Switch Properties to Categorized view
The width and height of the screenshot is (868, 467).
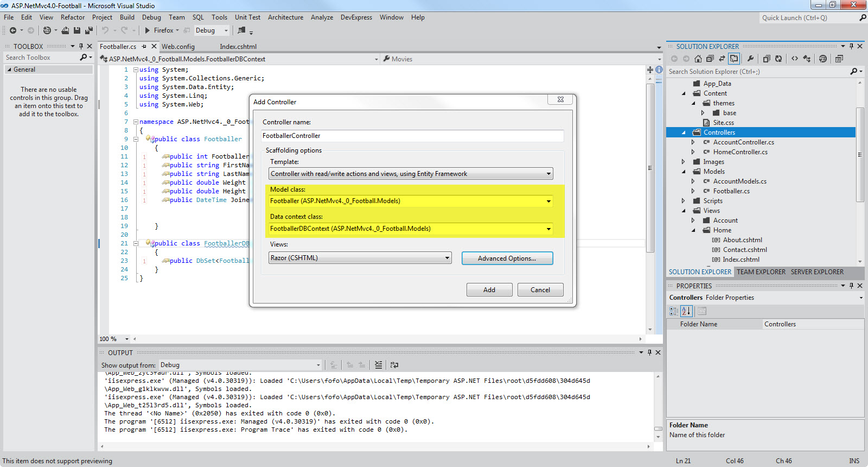[674, 311]
